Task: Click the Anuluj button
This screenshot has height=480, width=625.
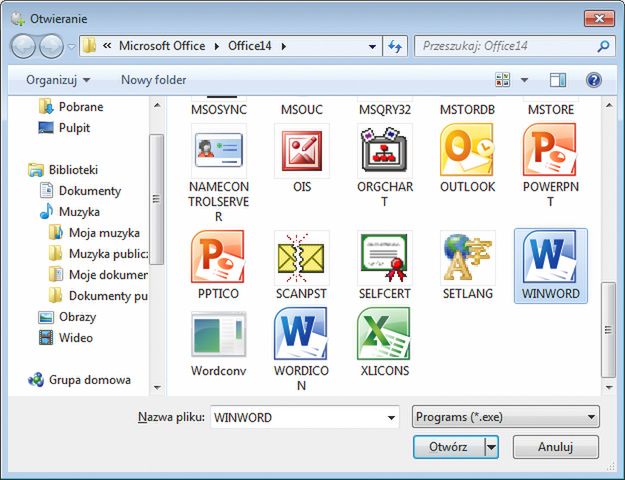Action: click(555, 447)
